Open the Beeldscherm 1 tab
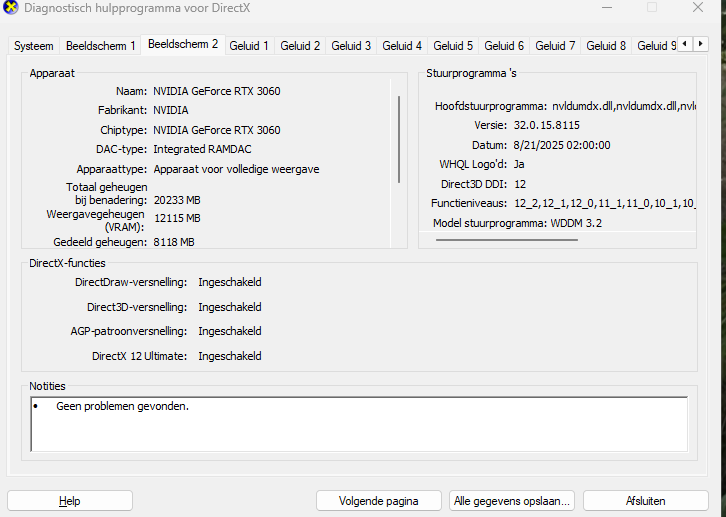 coord(100,46)
